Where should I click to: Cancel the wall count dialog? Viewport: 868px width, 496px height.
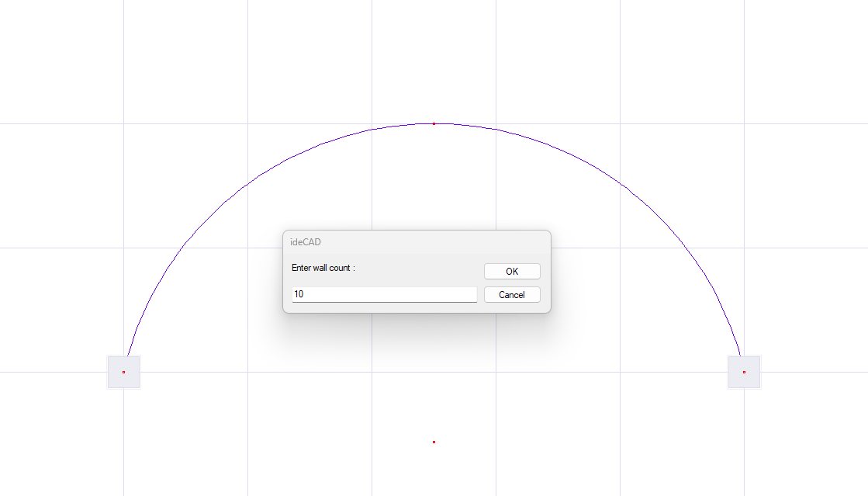512,295
